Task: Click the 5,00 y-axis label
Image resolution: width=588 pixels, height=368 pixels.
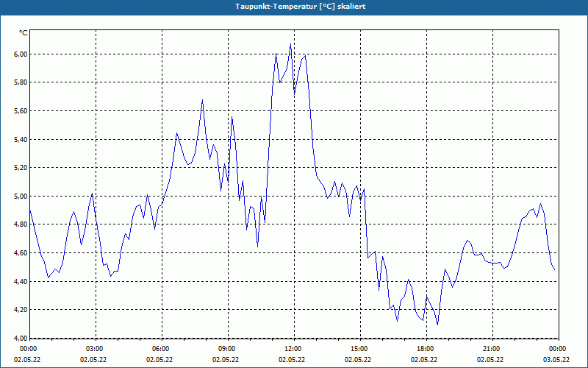Action: click(x=21, y=196)
